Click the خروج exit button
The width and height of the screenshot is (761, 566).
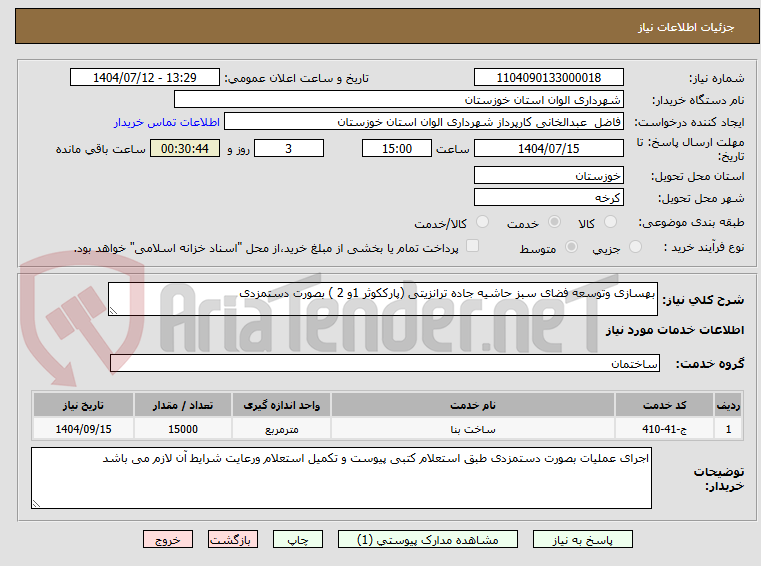coord(168,539)
